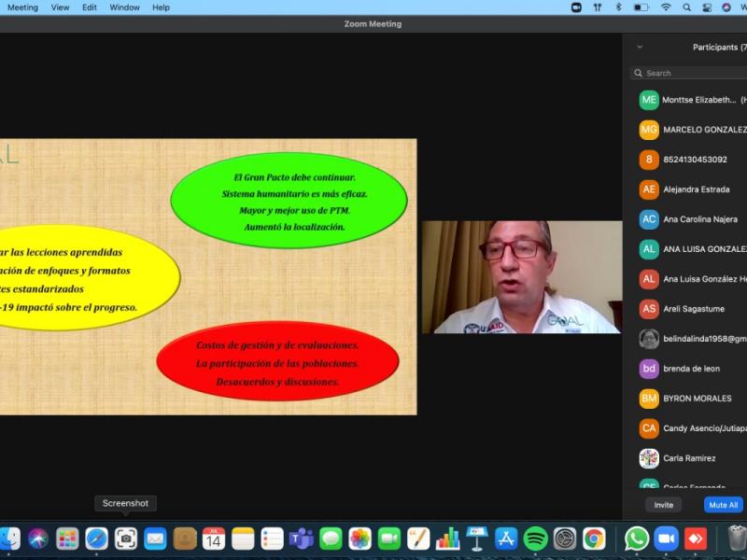Image resolution: width=747 pixels, height=560 pixels.
Task: Click the Zoom menu bar status icon
Action: pos(576,7)
